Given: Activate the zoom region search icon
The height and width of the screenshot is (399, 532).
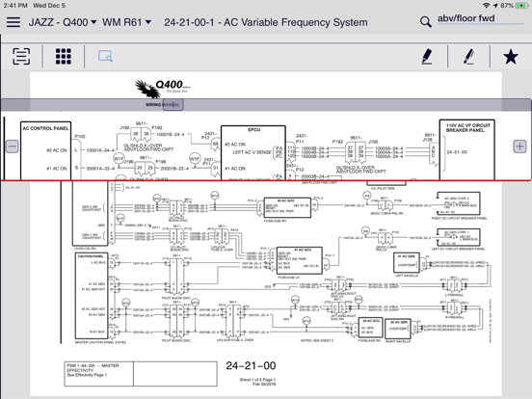Looking at the screenshot, I should click(x=105, y=56).
